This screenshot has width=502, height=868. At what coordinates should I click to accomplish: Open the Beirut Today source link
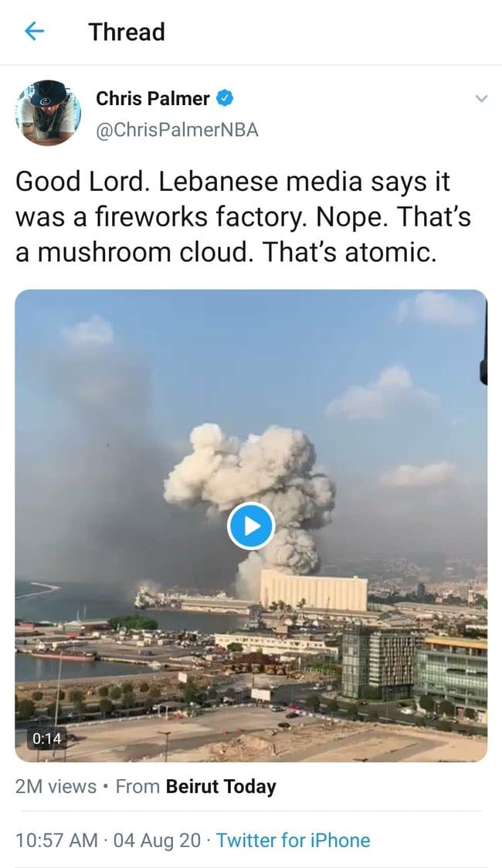pyautogui.click(x=221, y=787)
